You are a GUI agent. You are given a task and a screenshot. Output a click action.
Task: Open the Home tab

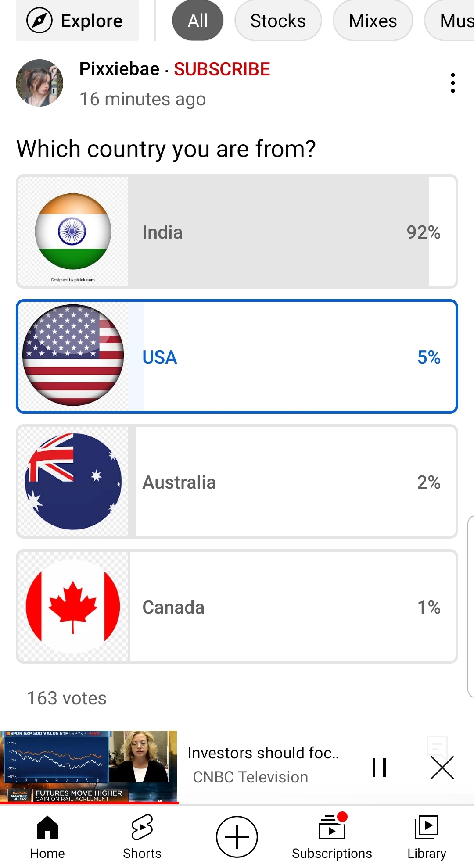47,837
